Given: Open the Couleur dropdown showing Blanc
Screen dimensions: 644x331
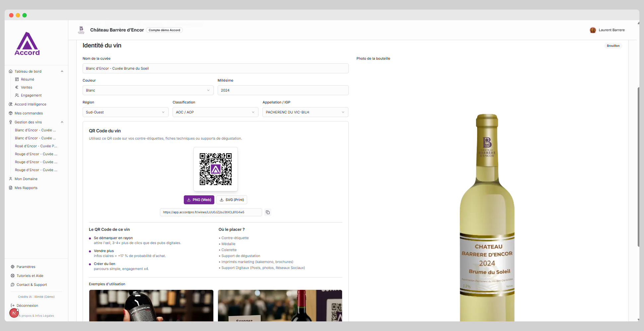Looking at the screenshot, I should 148,90.
